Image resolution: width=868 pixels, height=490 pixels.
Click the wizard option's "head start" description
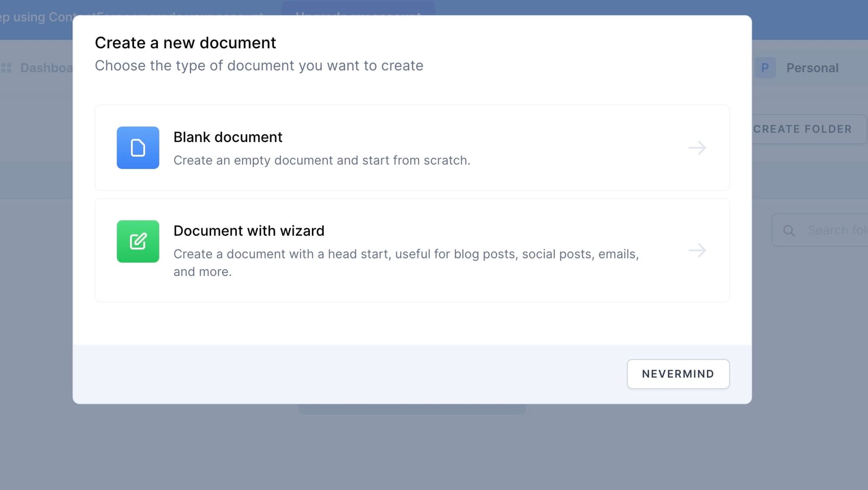406,254
